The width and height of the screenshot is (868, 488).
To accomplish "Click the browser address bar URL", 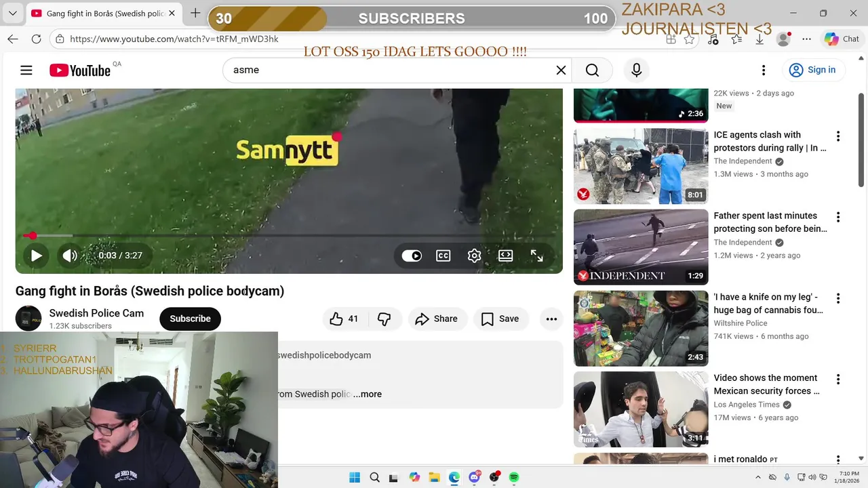I will pyautogui.click(x=174, y=39).
